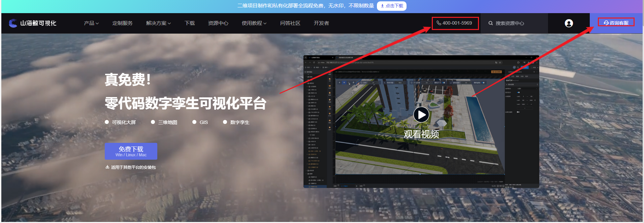Click the 免费下载 button

point(131,151)
